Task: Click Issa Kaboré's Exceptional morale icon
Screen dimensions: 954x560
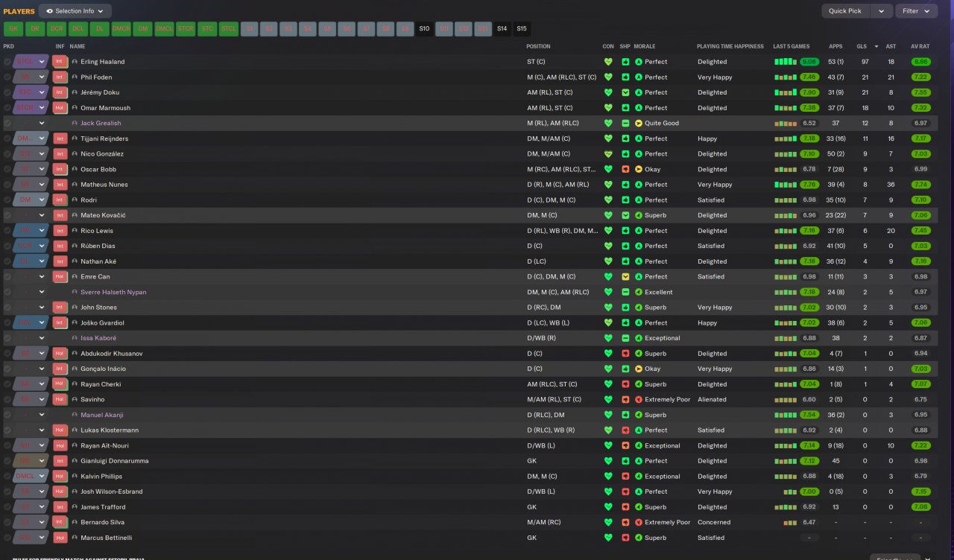Action: [639, 338]
